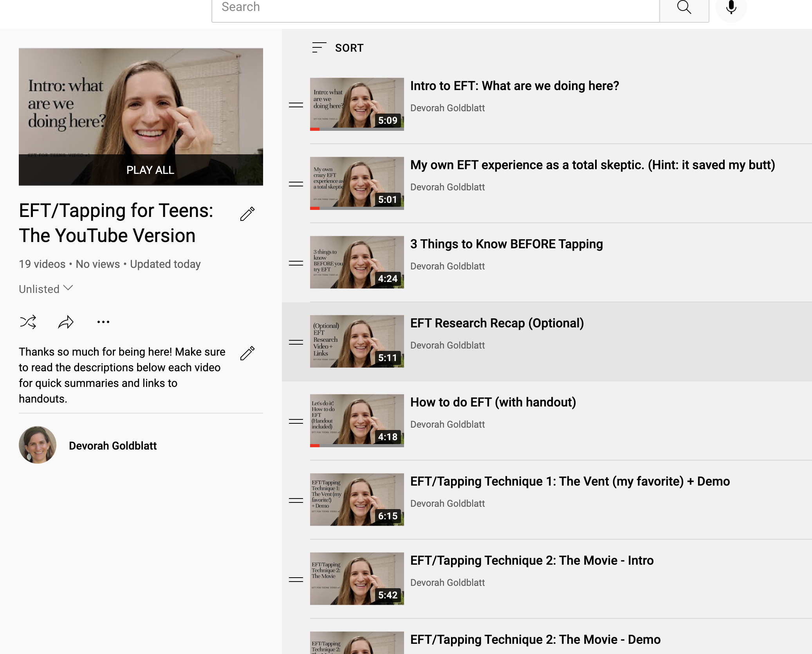Grab drag handle for How to do EFT
The image size is (812, 654).
click(296, 421)
